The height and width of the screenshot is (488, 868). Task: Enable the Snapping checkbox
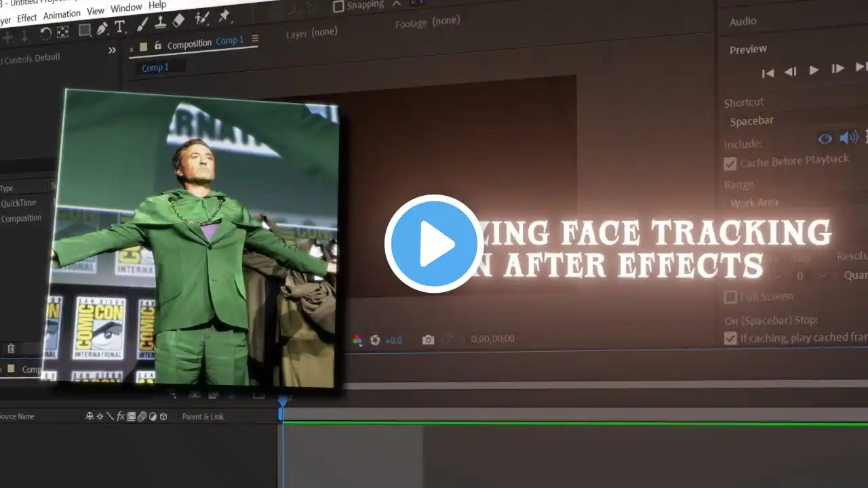click(x=338, y=6)
